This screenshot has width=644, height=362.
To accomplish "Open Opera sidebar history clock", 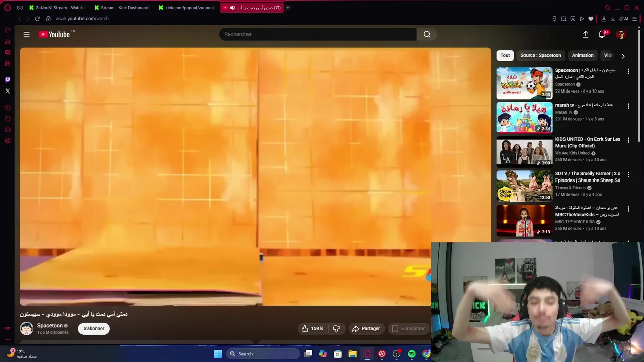I will coord(8,119).
